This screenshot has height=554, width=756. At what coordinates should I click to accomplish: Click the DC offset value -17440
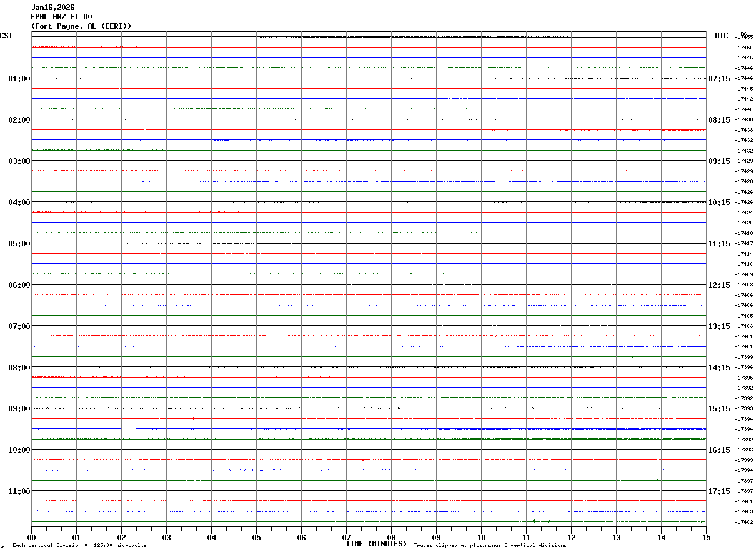click(744, 109)
